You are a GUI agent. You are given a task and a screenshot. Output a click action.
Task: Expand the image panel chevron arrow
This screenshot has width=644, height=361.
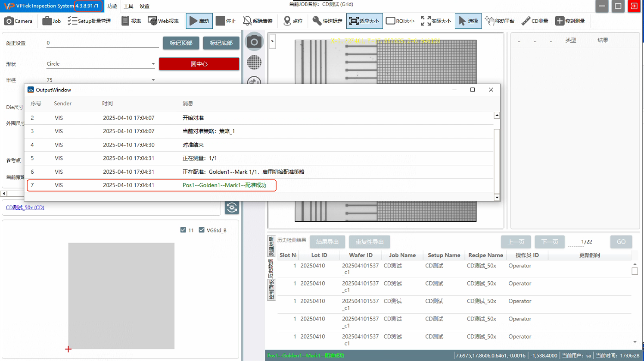point(272,41)
